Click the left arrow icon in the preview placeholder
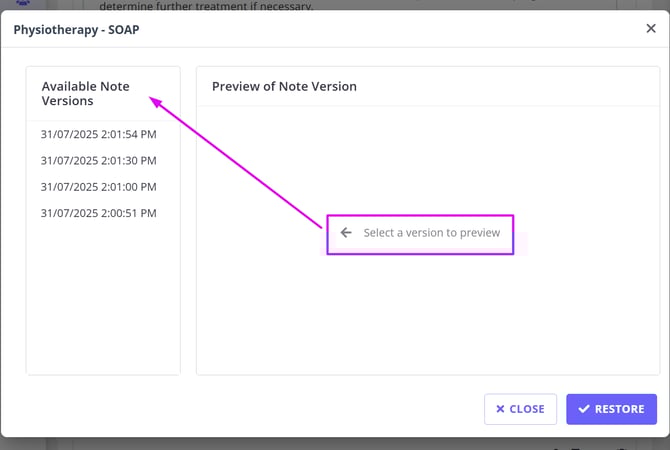 (346, 232)
